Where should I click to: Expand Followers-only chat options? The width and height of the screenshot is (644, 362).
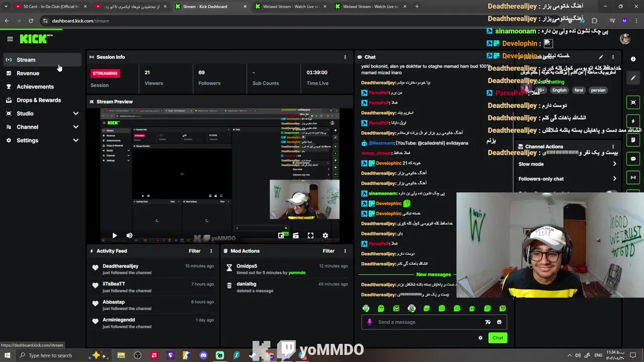[x=567, y=178]
